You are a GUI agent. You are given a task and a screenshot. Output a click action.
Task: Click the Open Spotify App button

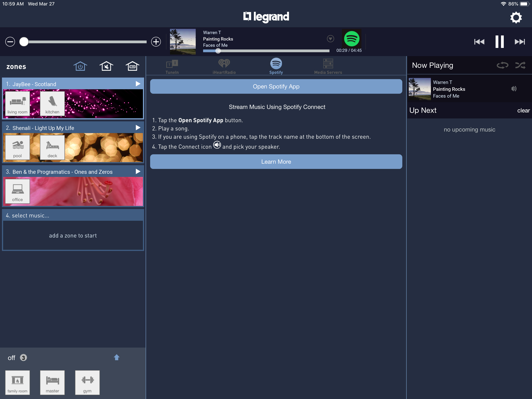pyautogui.click(x=276, y=86)
